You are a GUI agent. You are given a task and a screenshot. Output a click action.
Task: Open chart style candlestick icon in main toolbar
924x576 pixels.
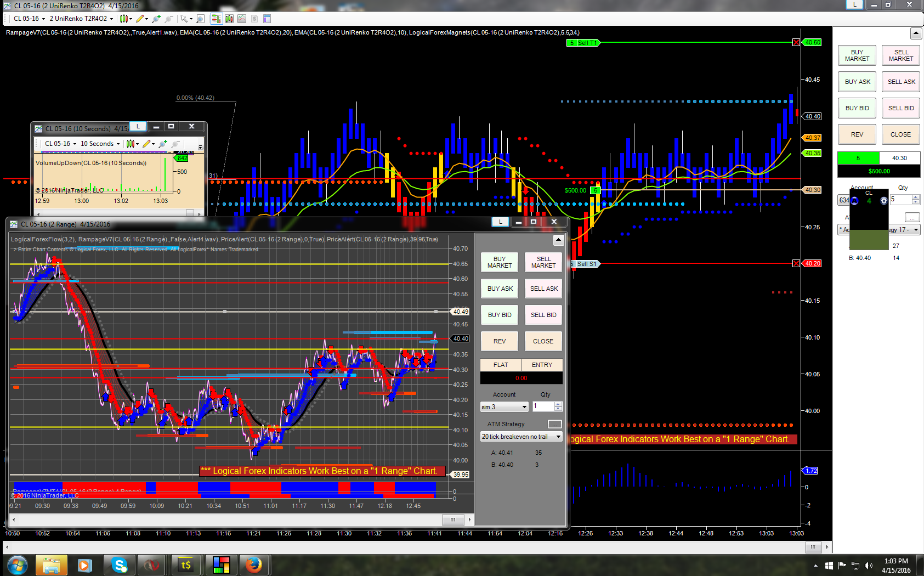pos(124,19)
